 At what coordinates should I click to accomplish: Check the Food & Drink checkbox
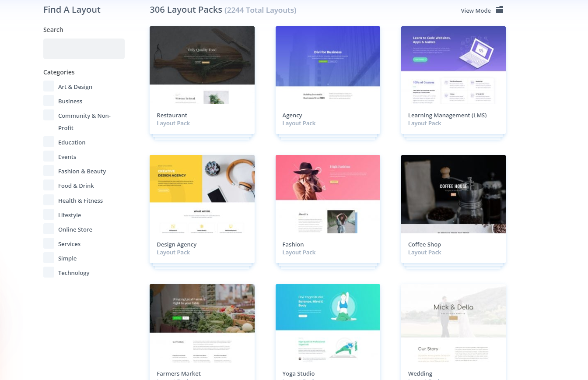click(49, 185)
